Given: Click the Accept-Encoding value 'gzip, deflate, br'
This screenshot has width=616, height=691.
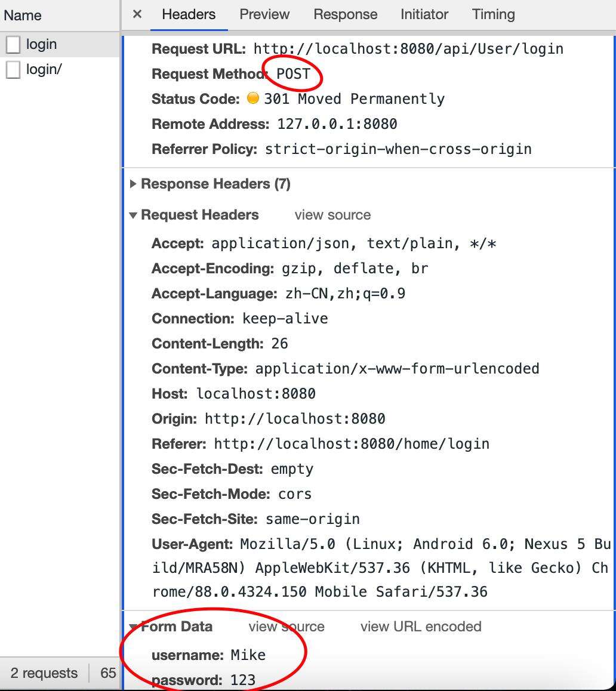Looking at the screenshot, I should coord(355,269).
